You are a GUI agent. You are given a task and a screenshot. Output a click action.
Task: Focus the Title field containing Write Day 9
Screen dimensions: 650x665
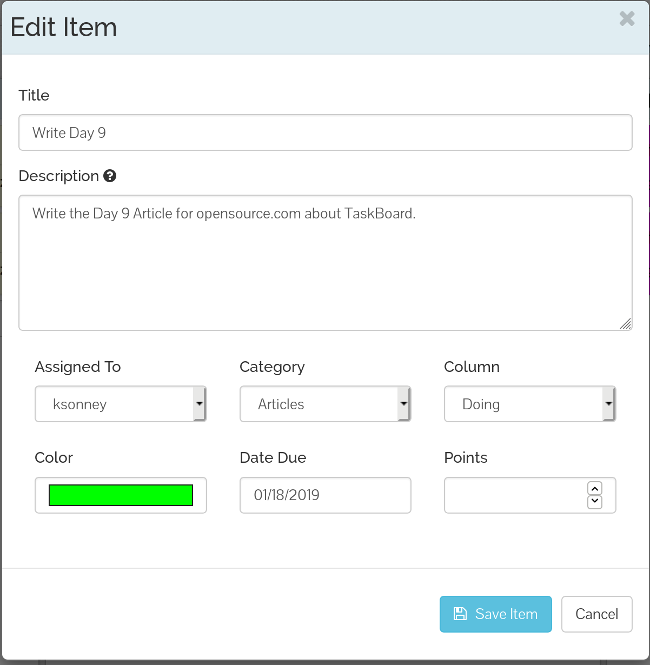[x=325, y=133]
